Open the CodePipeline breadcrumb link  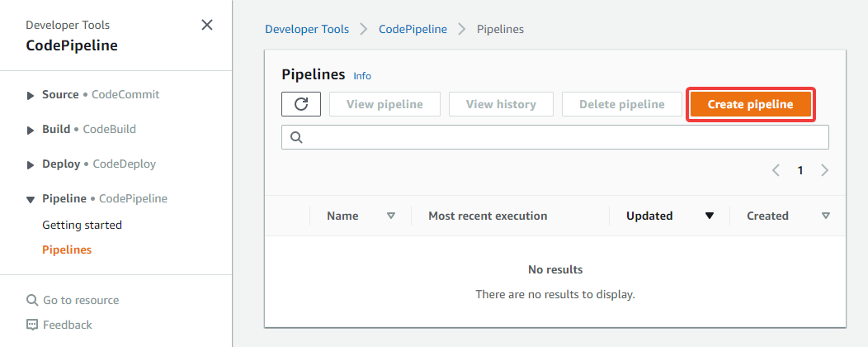tap(413, 30)
